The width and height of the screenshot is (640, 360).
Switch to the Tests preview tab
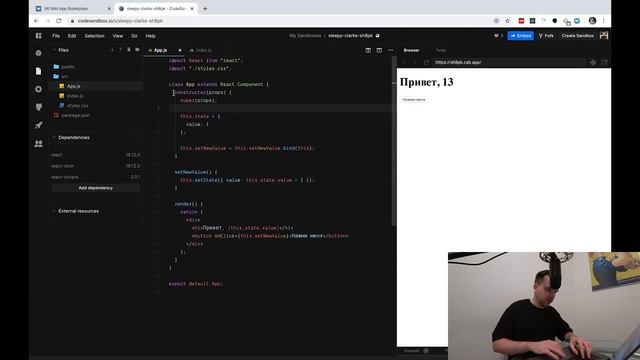click(x=441, y=50)
